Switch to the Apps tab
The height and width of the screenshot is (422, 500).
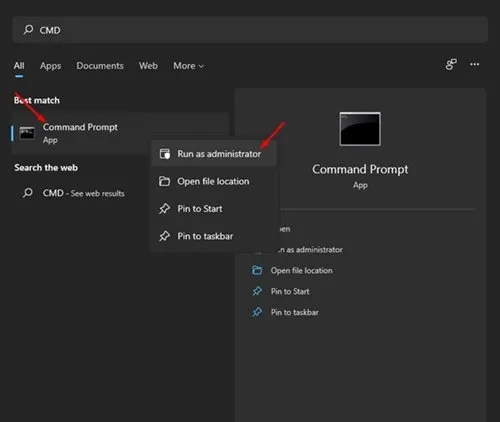[50, 66]
